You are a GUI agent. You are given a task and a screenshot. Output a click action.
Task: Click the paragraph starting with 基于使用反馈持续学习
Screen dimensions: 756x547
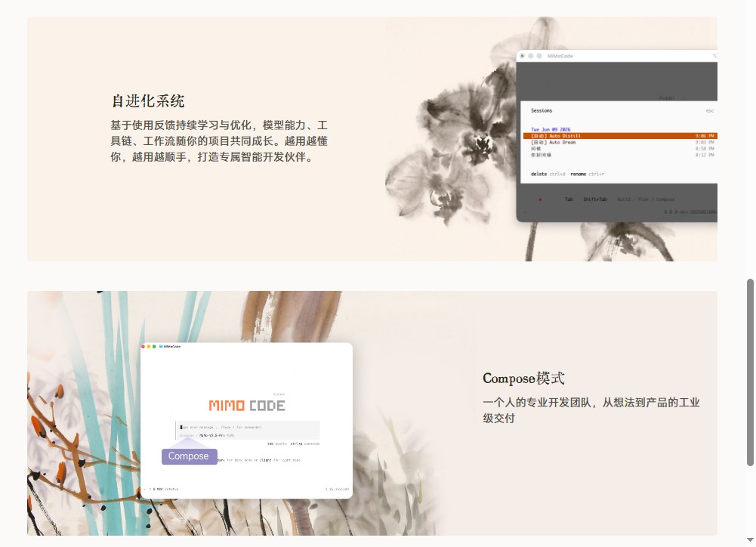click(219, 141)
